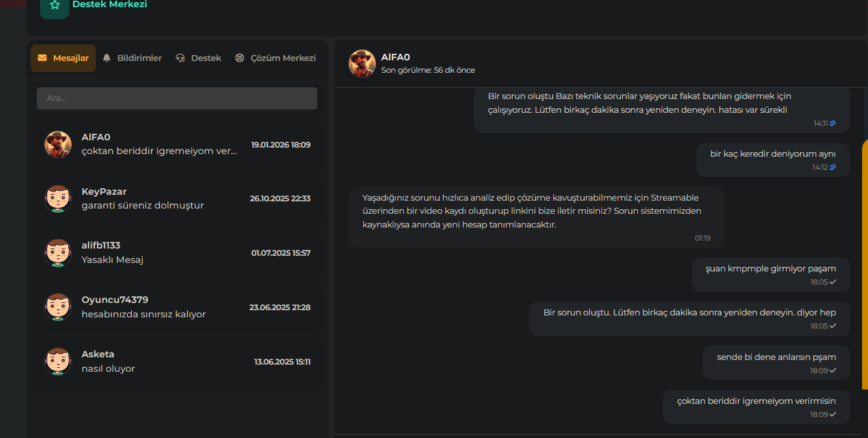Select the AlFA0 conversation in list
Image resolution: width=868 pixels, height=438 pixels.
177,145
